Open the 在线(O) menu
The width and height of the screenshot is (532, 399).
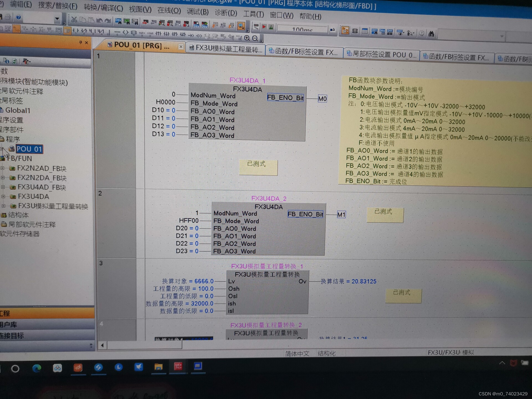pos(169,11)
